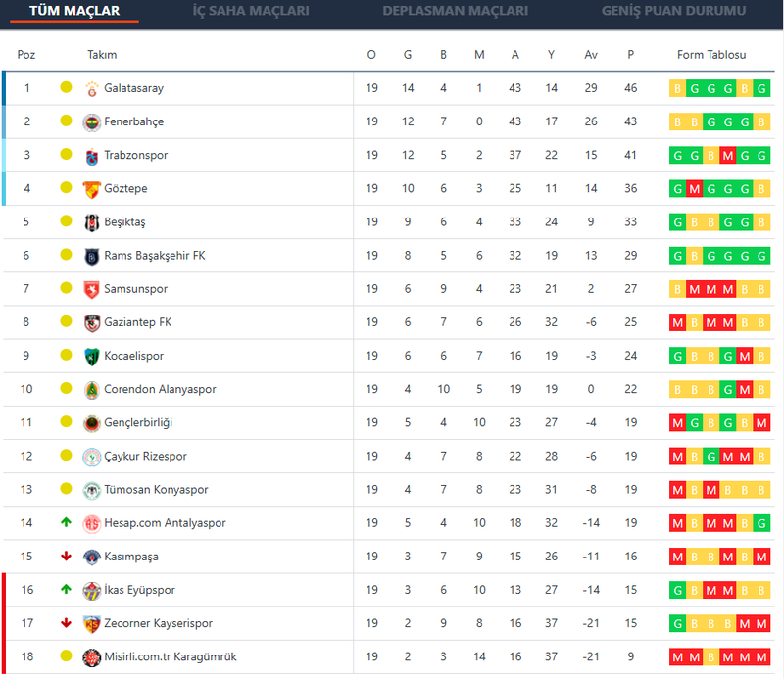Image resolution: width=784 pixels, height=679 pixels.
Task: Click the Kocaelispor club badge
Action: [x=92, y=356]
